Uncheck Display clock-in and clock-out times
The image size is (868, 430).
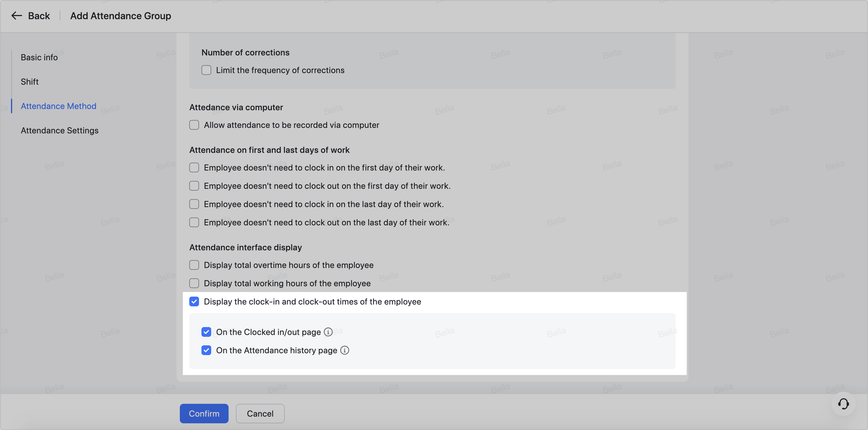[194, 301]
